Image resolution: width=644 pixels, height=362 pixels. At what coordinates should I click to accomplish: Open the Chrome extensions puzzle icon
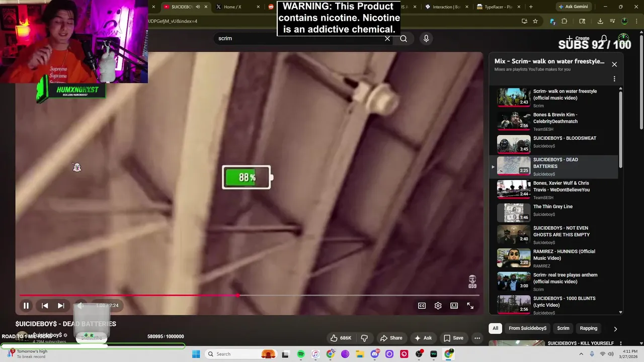[565, 21]
